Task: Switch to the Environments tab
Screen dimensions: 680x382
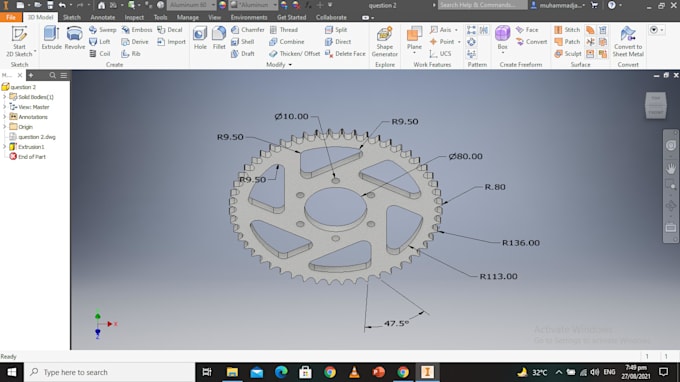Action: pyautogui.click(x=249, y=17)
